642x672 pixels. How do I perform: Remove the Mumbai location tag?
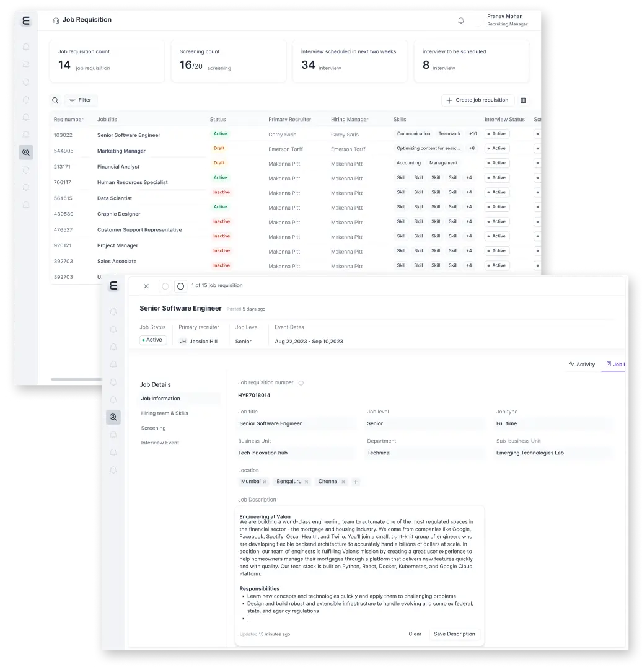(265, 482)
